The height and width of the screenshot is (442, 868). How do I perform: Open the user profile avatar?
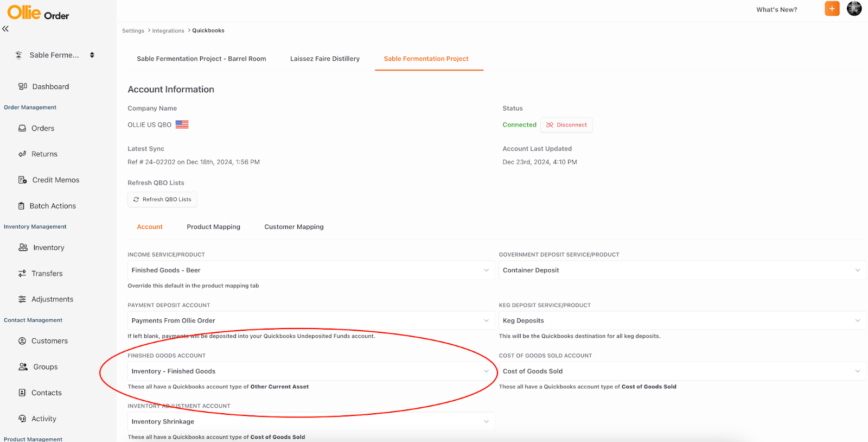854,9
